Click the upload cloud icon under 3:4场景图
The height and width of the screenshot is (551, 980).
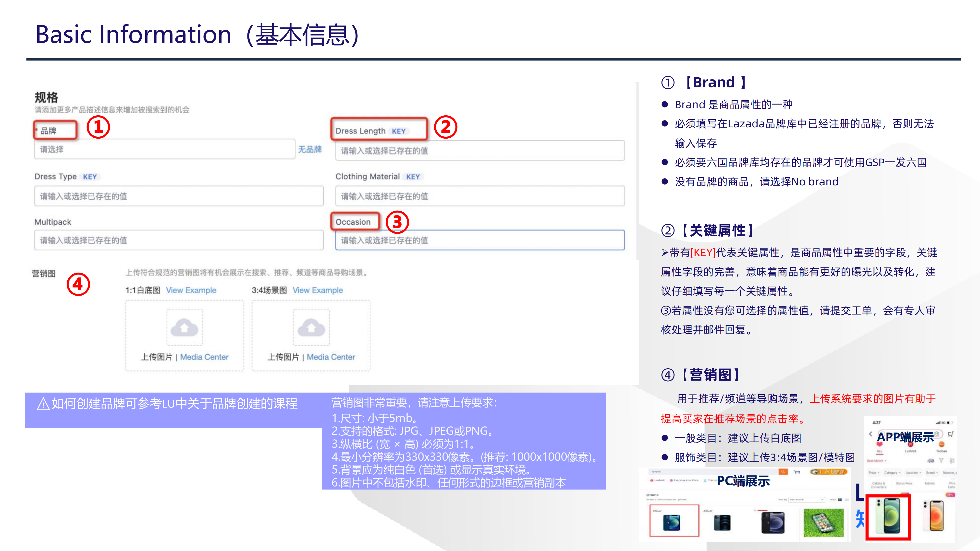click(312, 327)
